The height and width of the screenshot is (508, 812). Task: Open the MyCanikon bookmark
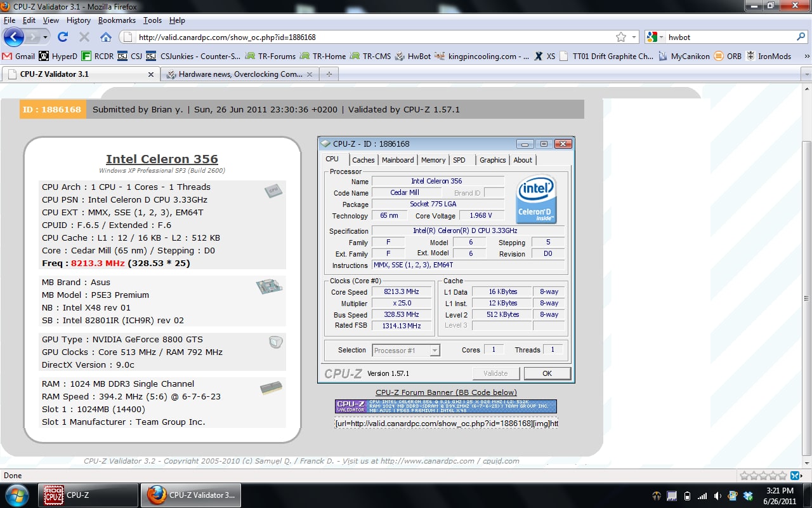(684, 56)
